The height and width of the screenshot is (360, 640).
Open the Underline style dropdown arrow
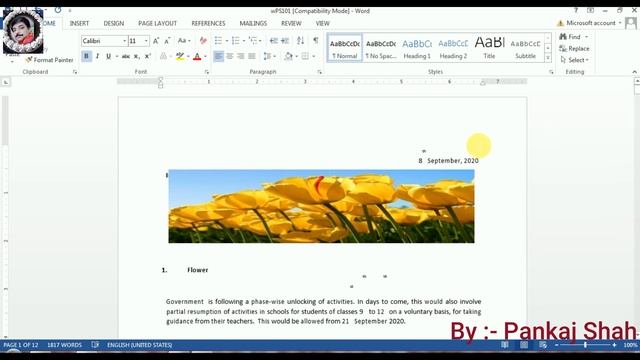point(117,56)
